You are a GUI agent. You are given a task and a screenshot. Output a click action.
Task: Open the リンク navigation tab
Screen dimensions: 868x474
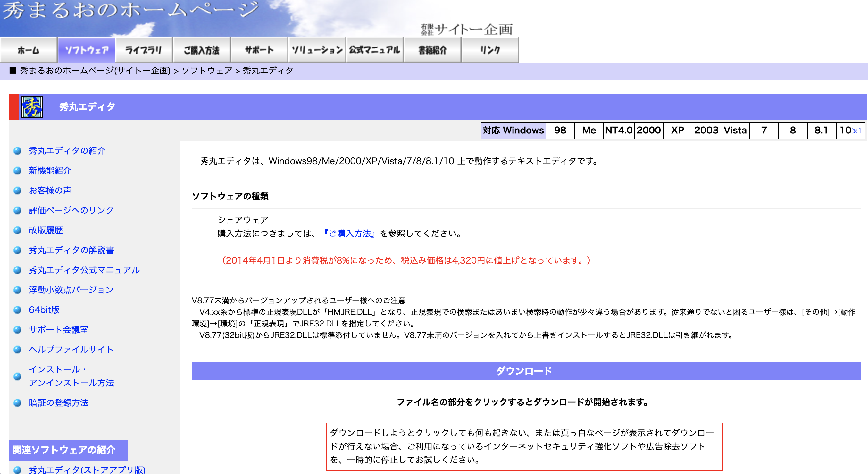[x=490, y=50]
